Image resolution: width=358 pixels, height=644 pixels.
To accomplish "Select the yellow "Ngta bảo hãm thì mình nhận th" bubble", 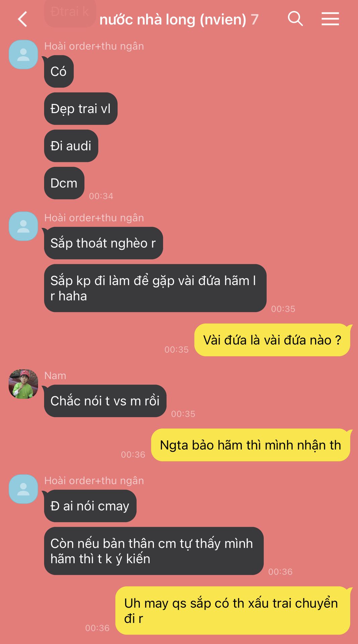I will tap(250, 445).
